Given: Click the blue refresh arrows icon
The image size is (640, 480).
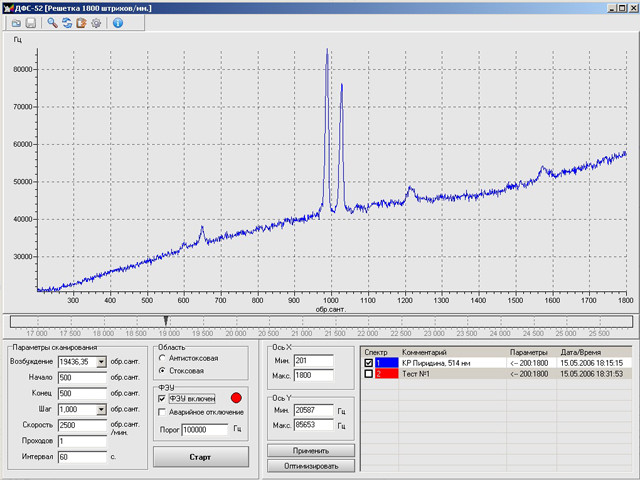Looking at the screenshot, I should tap(67, 22).
